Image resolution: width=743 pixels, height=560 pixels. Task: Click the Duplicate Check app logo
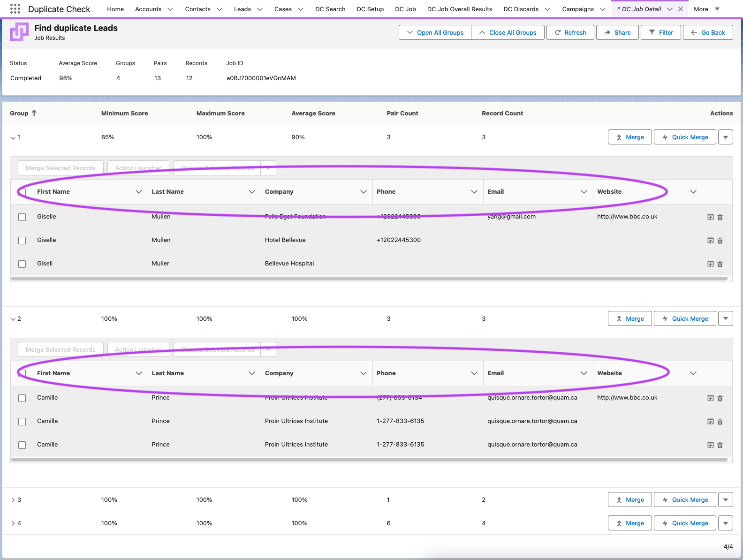pyautogui.click(x=19, y=32)
